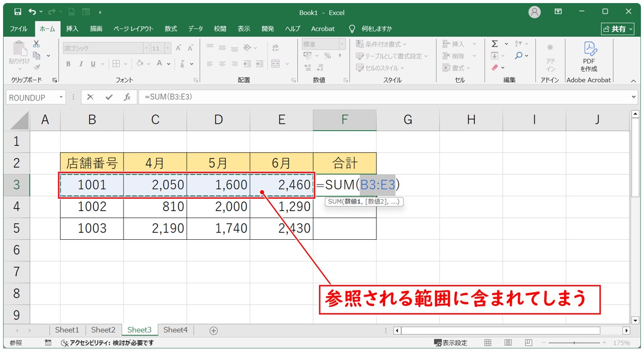Save the workbook using the floppy disk icon
This screenshot has width=644, height=352.
18,12
